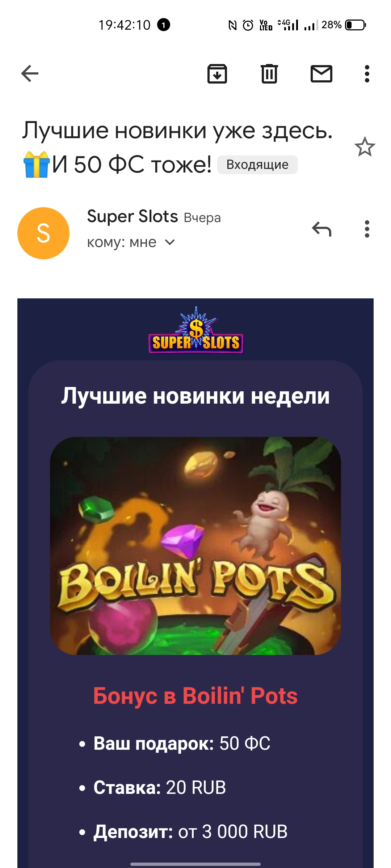
Task: Reply to Super Slots message
Action: [x=321, y=229]
